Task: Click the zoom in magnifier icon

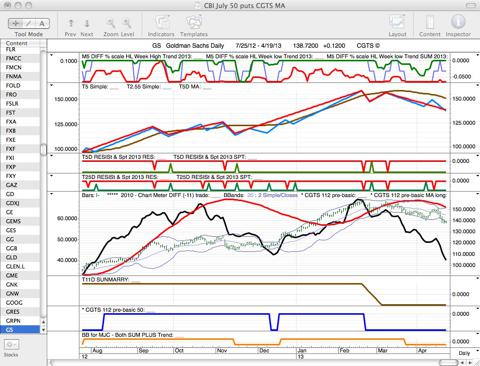Action: pos(127,23)
